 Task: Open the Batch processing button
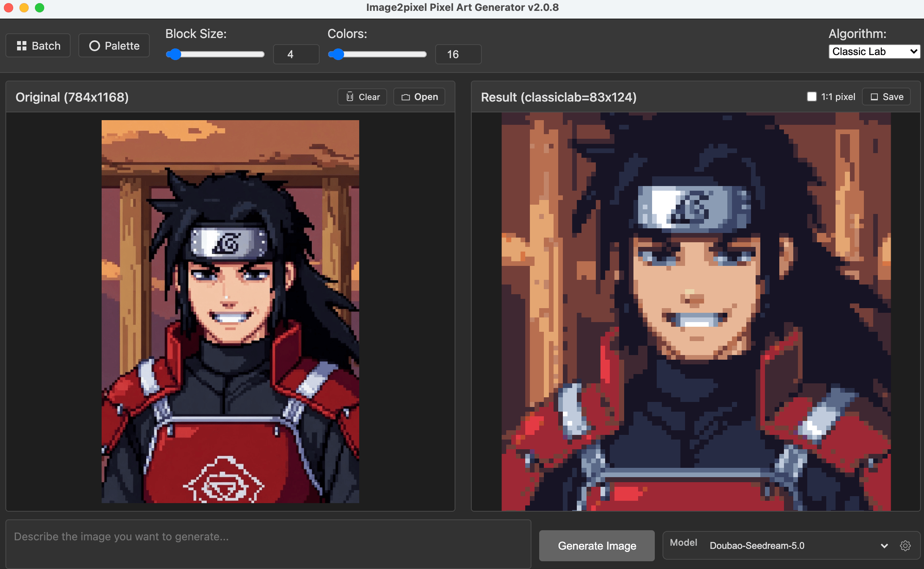tap(38, 46)
